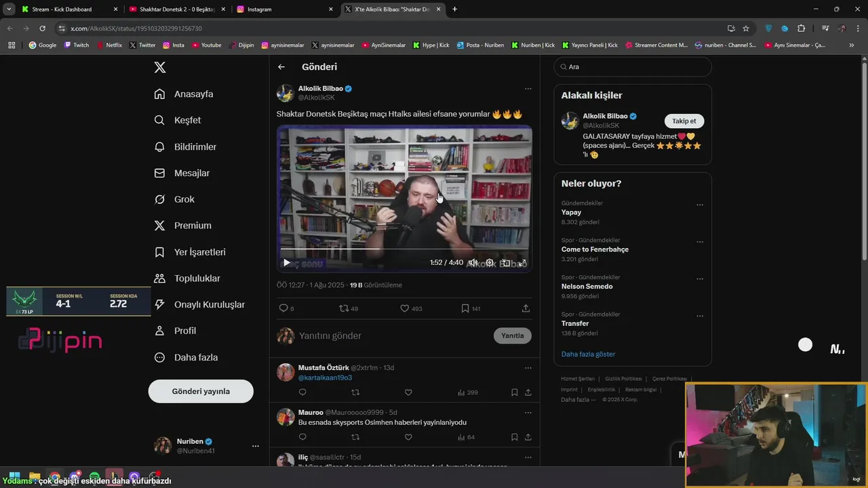Viewport: 868px width, 488px height.
Task: Open the Come to Fenerbahçe trend
Action: coord(595,249)
